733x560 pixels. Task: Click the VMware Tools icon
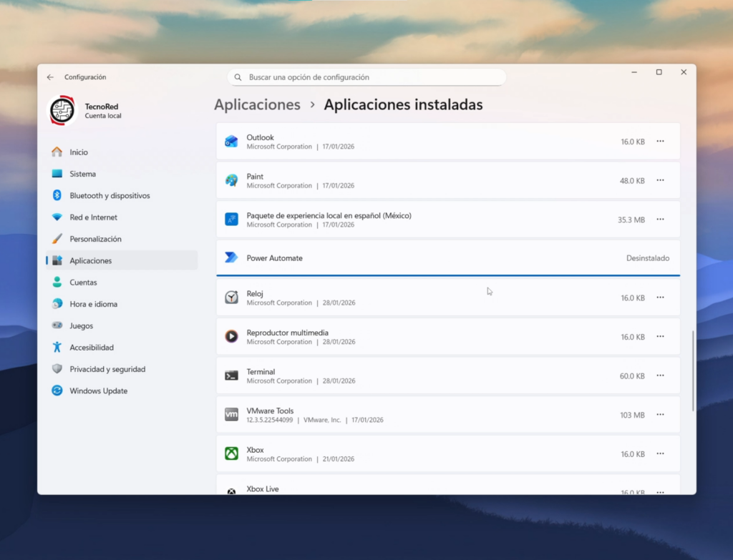(x=231, y=414)
